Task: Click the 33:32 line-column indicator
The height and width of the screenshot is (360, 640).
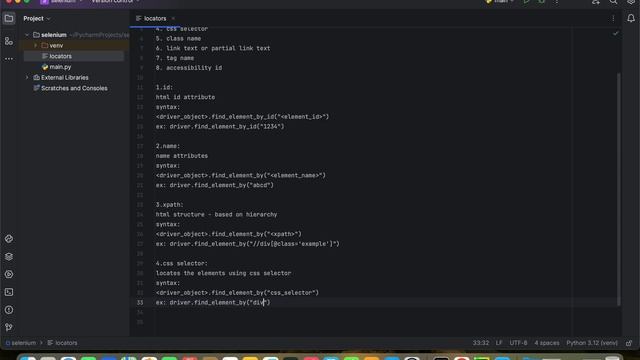Action: tap(480, 343)
